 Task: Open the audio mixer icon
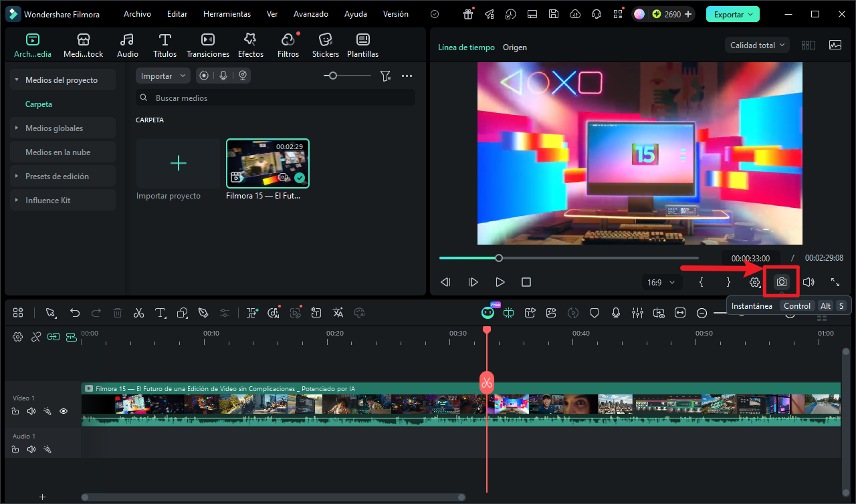click(637, 313)
